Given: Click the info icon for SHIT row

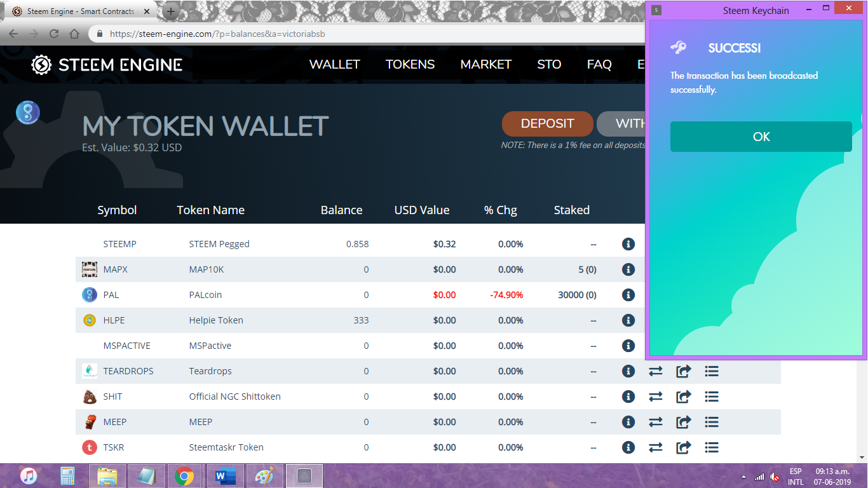Looking at the screenshot, I should (628, 396).
